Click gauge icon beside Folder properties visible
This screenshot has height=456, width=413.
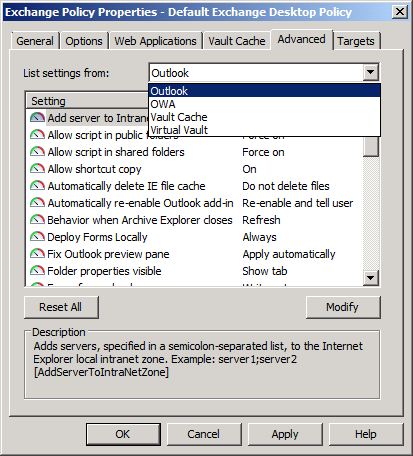click(x=37, y=271)
